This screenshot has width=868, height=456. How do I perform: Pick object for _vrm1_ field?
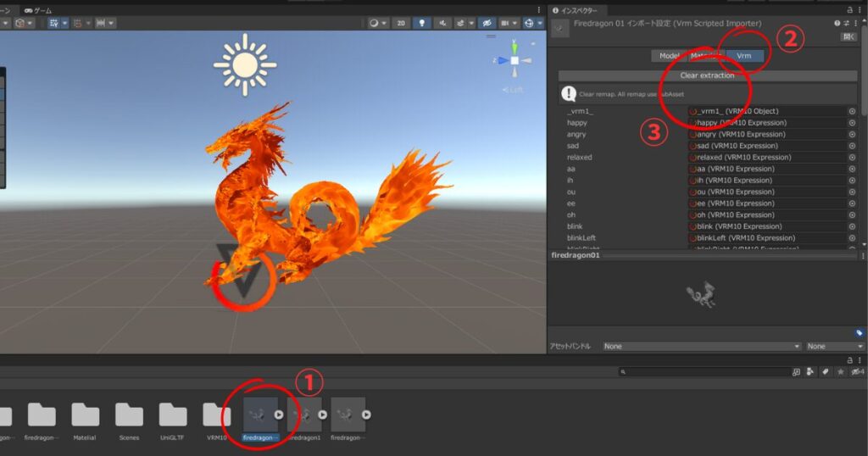click(x=852, y=111)
